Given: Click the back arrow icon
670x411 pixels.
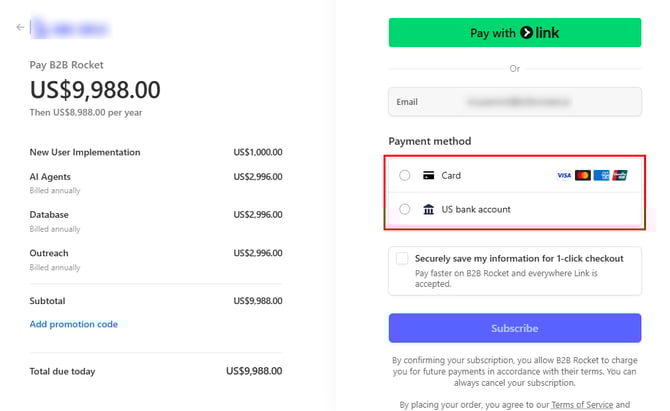Looking at the screenshot, I should click(20, 27).
